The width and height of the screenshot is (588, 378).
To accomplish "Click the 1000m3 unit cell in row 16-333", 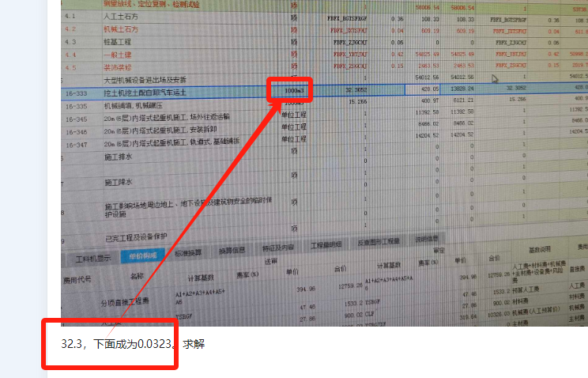I will pyautogui.click(x=294, y=90).
